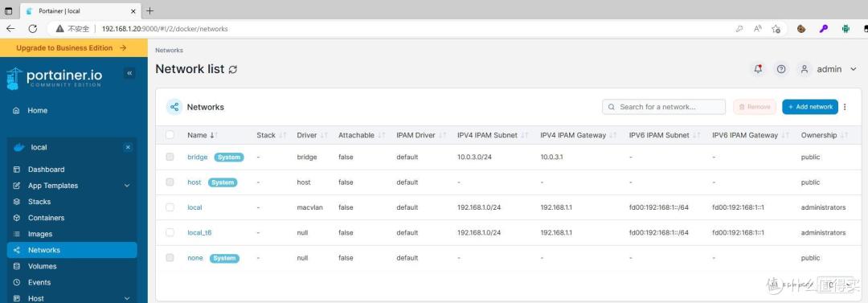
Task: Sort by IPV4 IPAM Subnet column
Action: tap(493, 135)
